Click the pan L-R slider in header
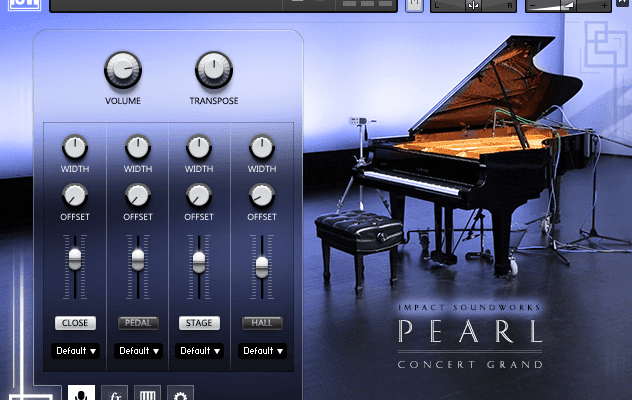This screenshot has height=400, width=632. tap(473, 6)
